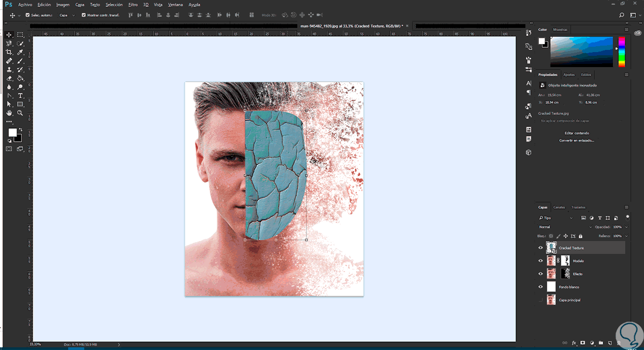Click the rainbow hue slider strip
Screen dimensions: 644x350
(x=621, y=52)
